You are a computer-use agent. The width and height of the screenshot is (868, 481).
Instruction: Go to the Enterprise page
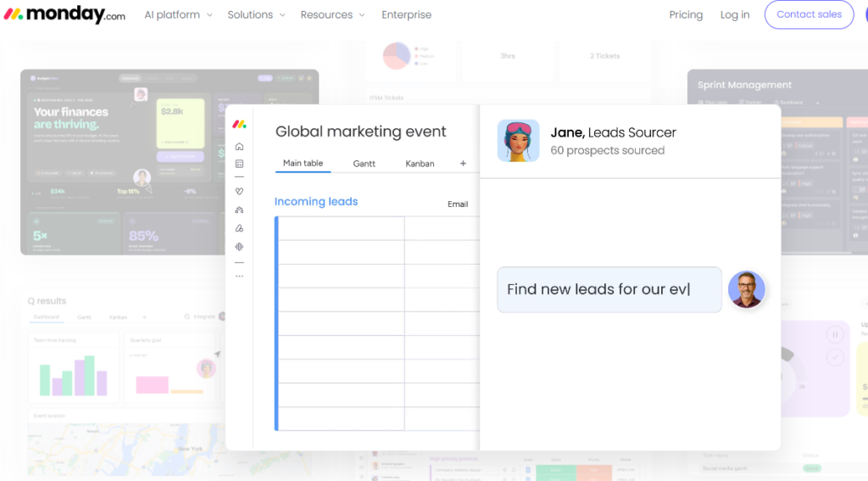point(406,15)
